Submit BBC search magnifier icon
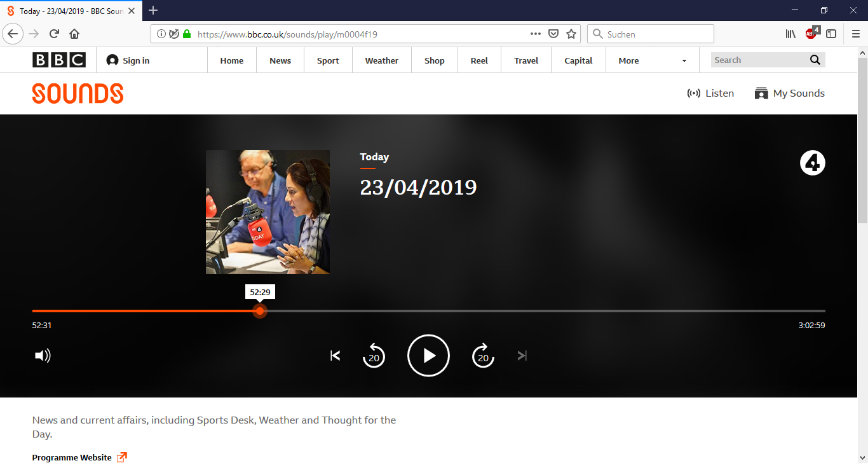The image size is (868, 463). pos(815,60)
